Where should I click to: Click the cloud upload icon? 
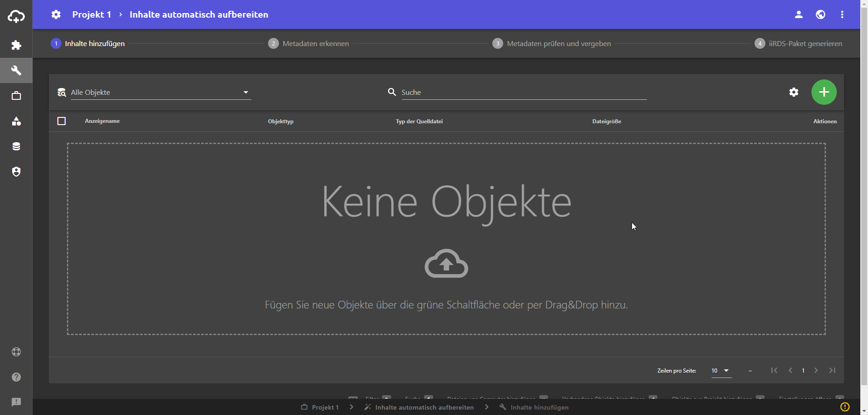tap(446, 263)
